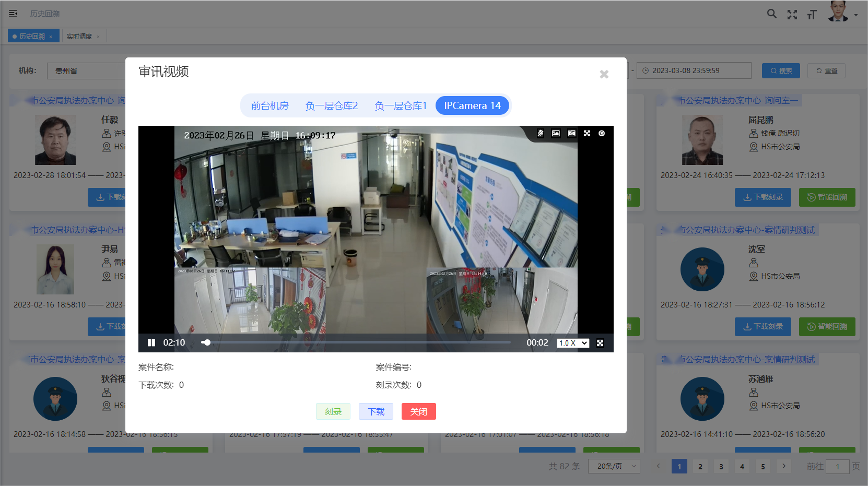The height and width of the screenshot is (486, 868).
Task: Pause the interrogation video playback
Action: [151, 343]
